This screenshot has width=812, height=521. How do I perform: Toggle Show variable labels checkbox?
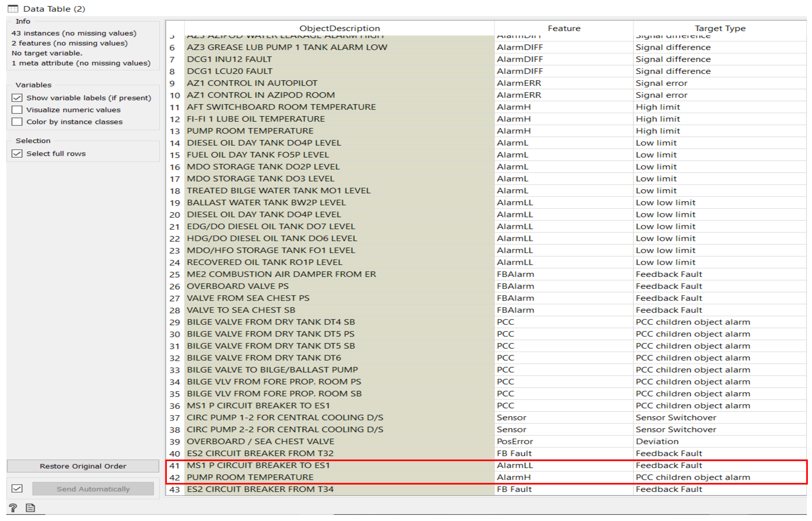[17, 98]
